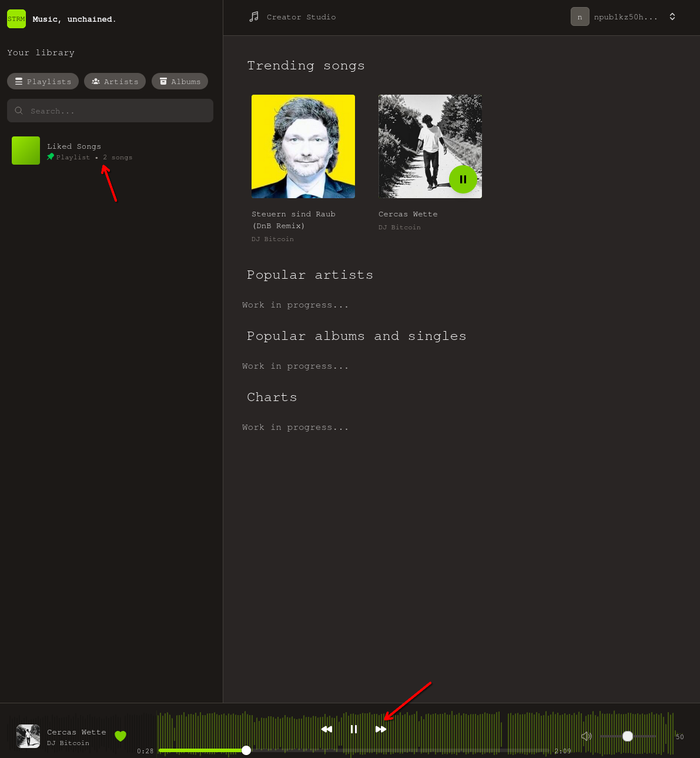Open Creator Studio music note icon

pos(254,17)
